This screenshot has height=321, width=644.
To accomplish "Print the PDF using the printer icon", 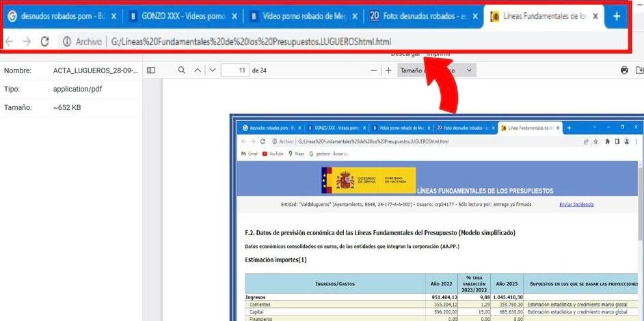I will [624, 70].
